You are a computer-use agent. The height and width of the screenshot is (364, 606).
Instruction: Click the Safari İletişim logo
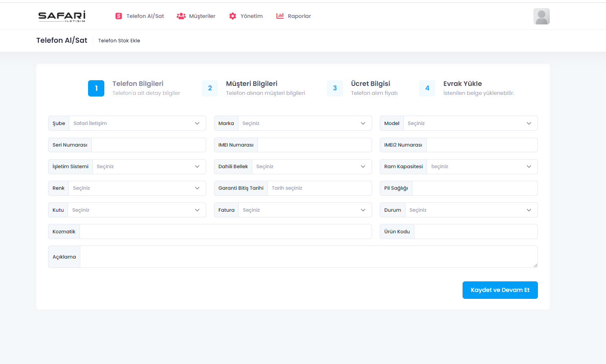click(x=62, y=16)
